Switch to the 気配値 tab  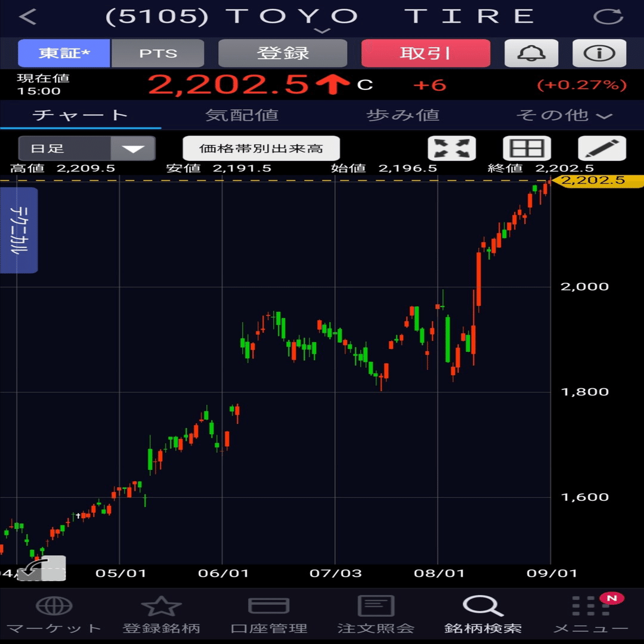[x=241, y=115]
